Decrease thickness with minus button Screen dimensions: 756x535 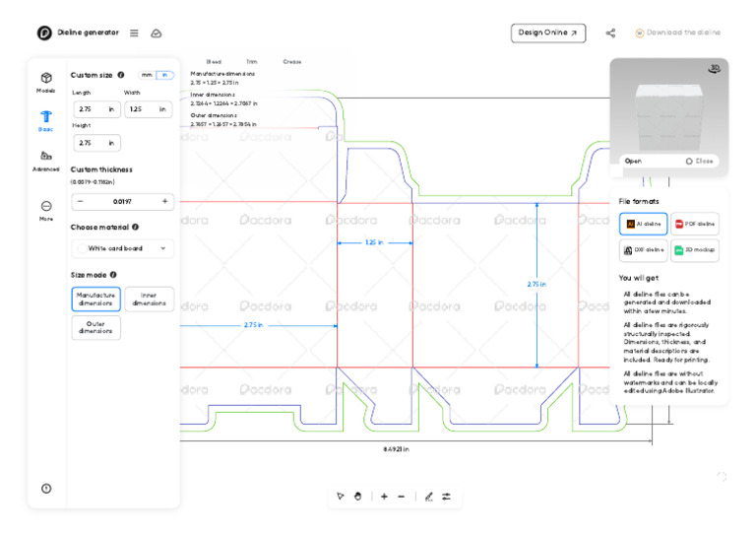(x=81, y=201)
